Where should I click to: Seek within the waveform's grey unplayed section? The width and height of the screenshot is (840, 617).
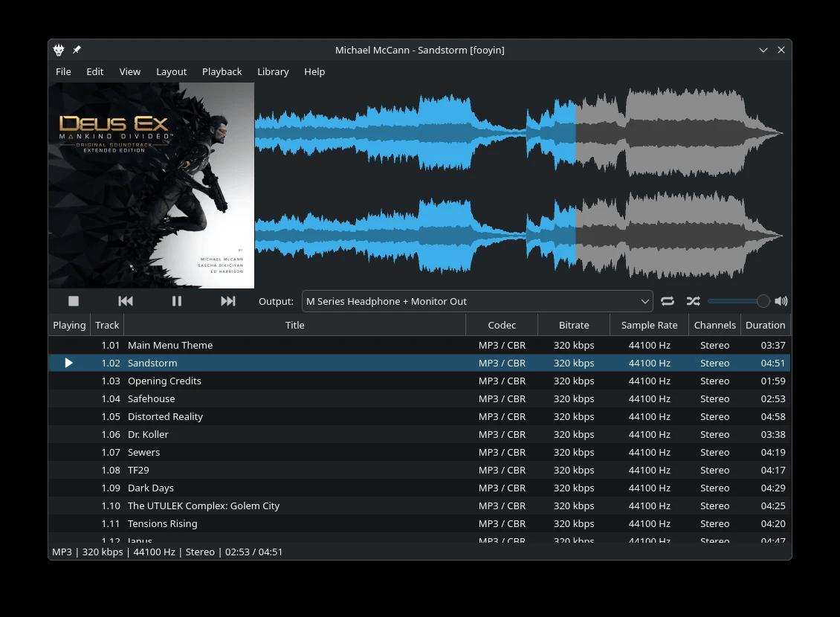point(680,185)
